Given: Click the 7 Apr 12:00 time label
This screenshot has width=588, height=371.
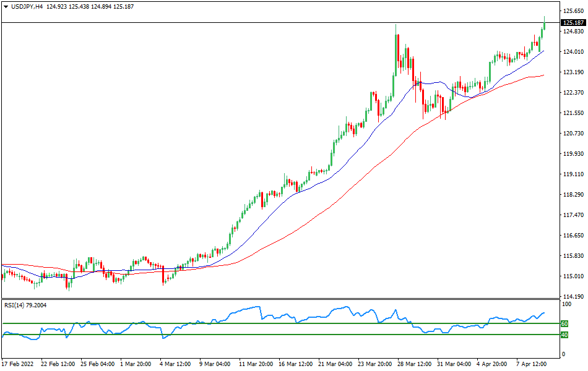Looking at the screenshot, I should click(533, 364).
